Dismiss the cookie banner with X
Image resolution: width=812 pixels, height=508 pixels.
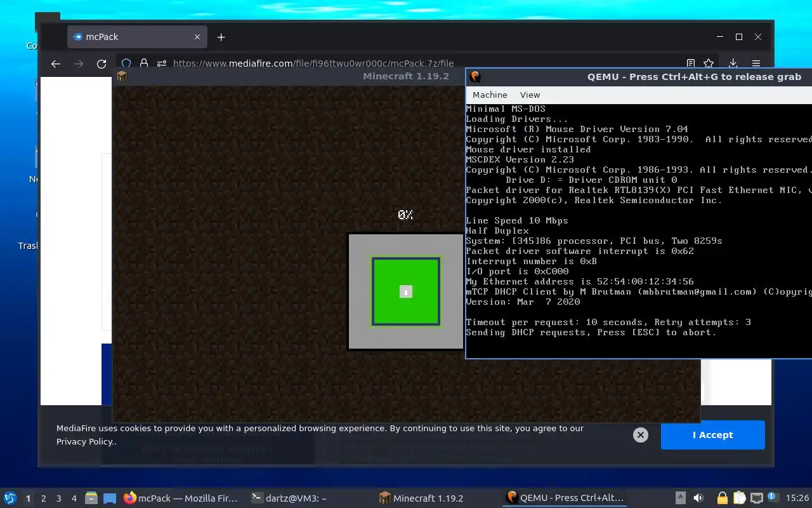(x=641, y=435)
